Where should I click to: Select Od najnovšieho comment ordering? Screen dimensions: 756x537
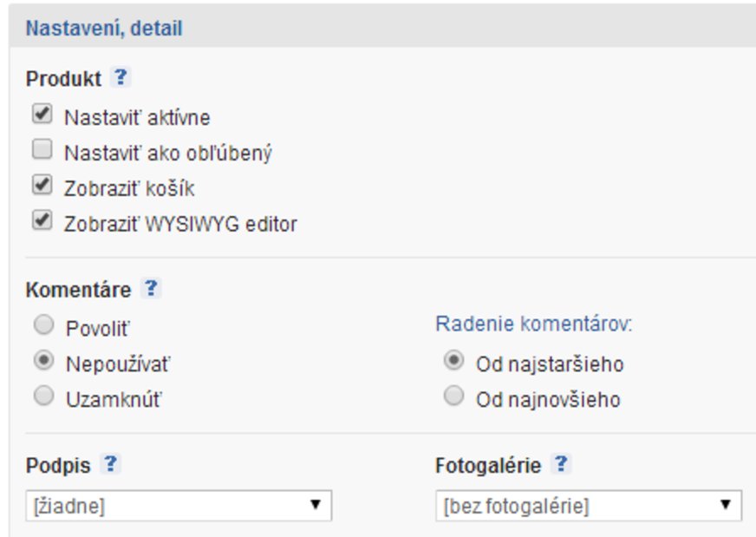(x=453, y=397)
